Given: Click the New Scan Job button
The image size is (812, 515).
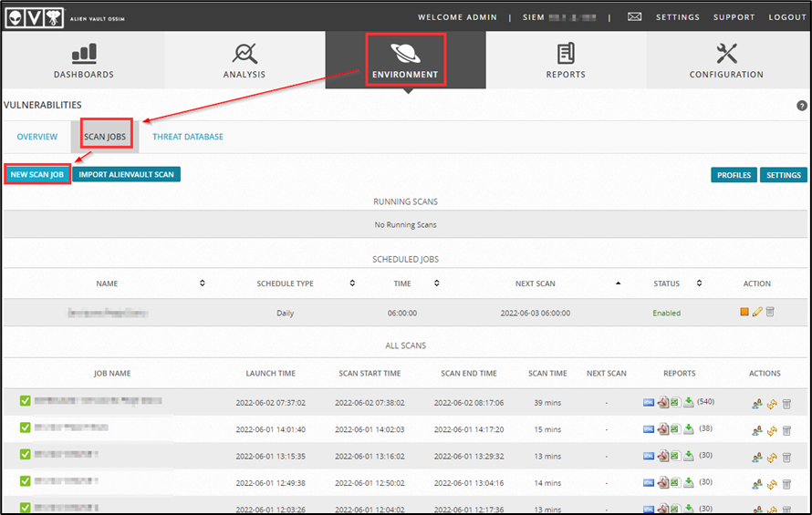Looking at the screenshot, I should 37,174.
